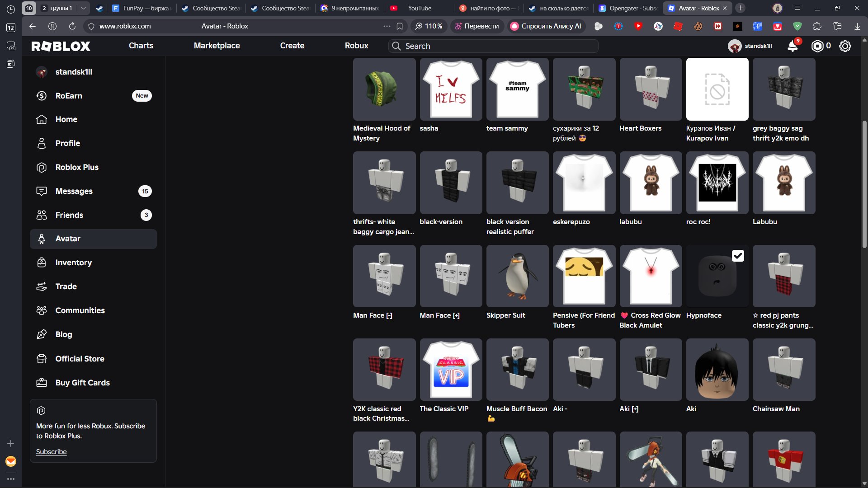
Task: Expand the tab group dropdown arrow
Action: click(83, 8)
